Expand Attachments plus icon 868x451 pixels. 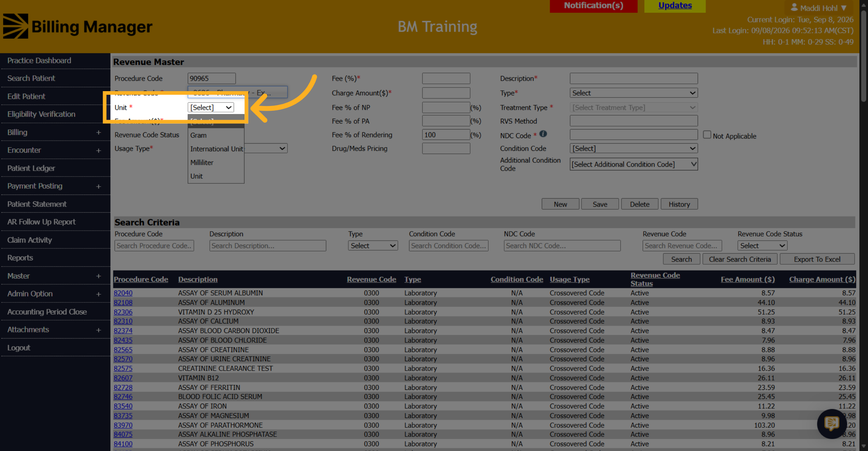(98, 330)
